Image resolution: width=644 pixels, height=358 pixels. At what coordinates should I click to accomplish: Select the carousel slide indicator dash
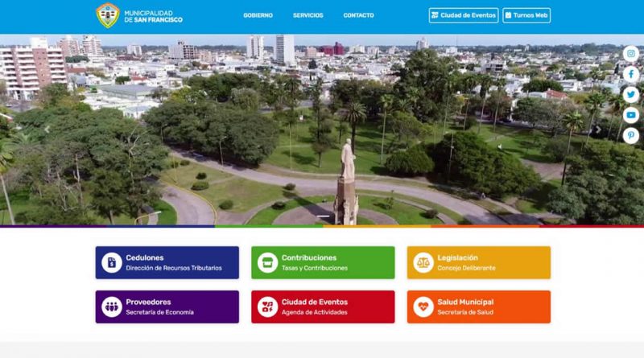click(323, 216)
